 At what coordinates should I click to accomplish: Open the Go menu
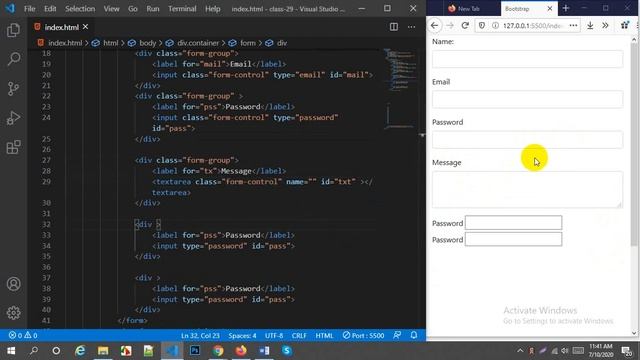click(x=133, y=9)
